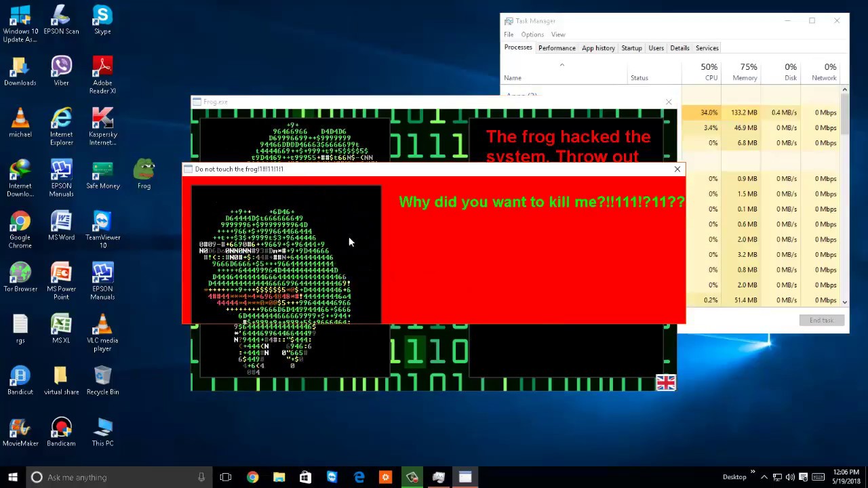Click the End task button

[821, 321]
